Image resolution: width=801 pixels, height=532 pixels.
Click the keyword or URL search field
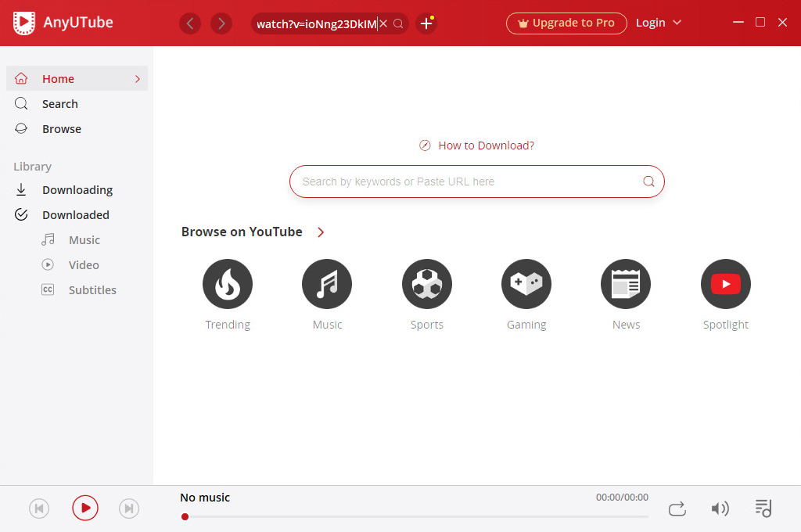coord(466,182)
